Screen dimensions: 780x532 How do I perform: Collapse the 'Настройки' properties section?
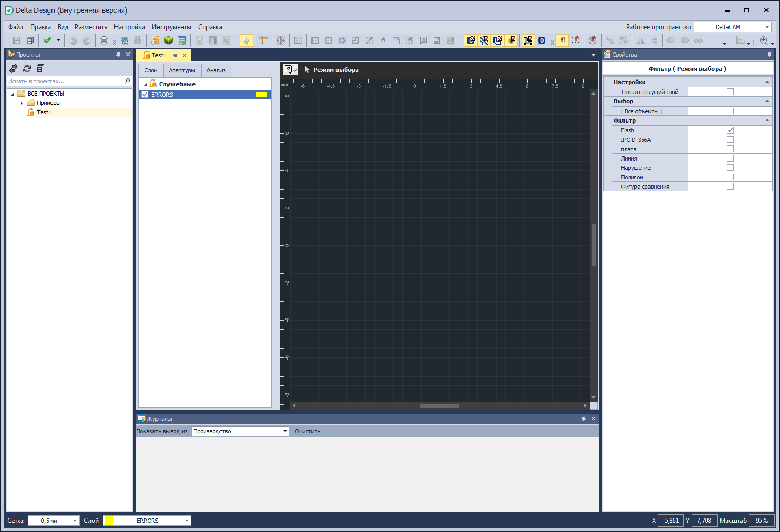pyautogui.click(x=767, y=82)
